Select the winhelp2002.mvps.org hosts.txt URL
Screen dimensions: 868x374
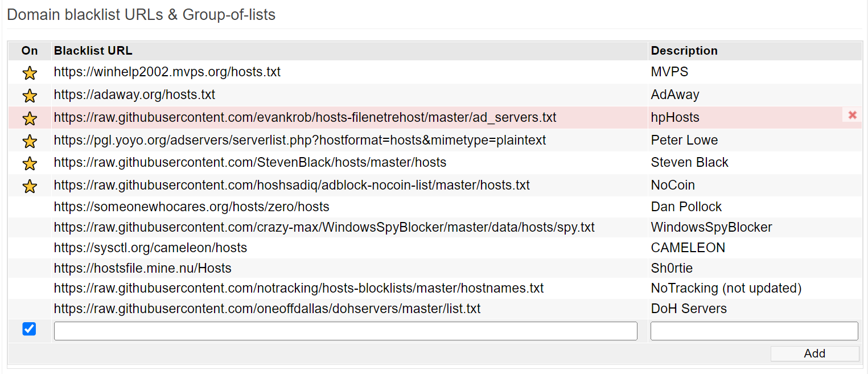click(x=167, y=72)
